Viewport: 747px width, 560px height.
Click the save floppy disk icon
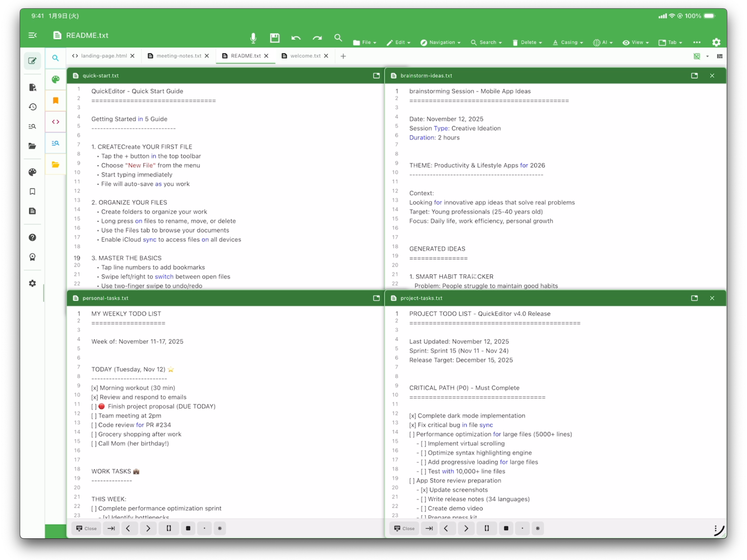(274, 38)
